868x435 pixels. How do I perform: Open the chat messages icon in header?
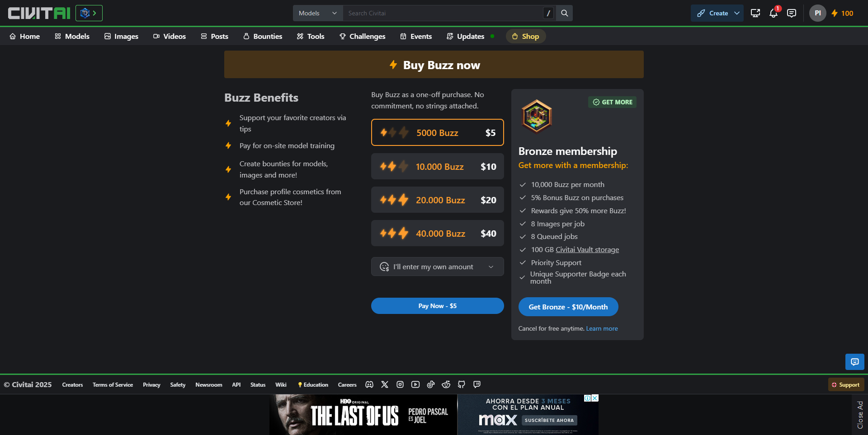pyautogui.click(x=792, y=13)
